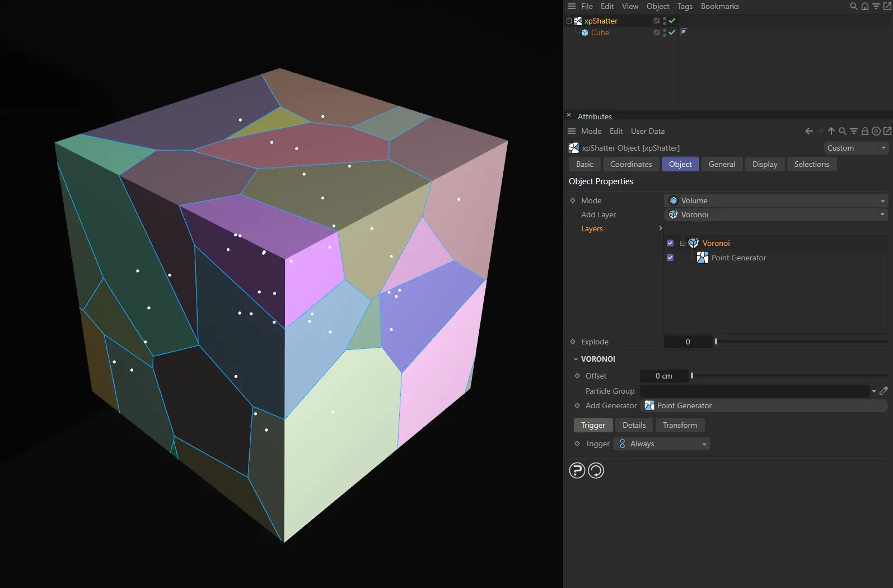Click the Point Generator add-generator button
The width and height of the screenshot is (893, 588).
[x=764, y=405]
